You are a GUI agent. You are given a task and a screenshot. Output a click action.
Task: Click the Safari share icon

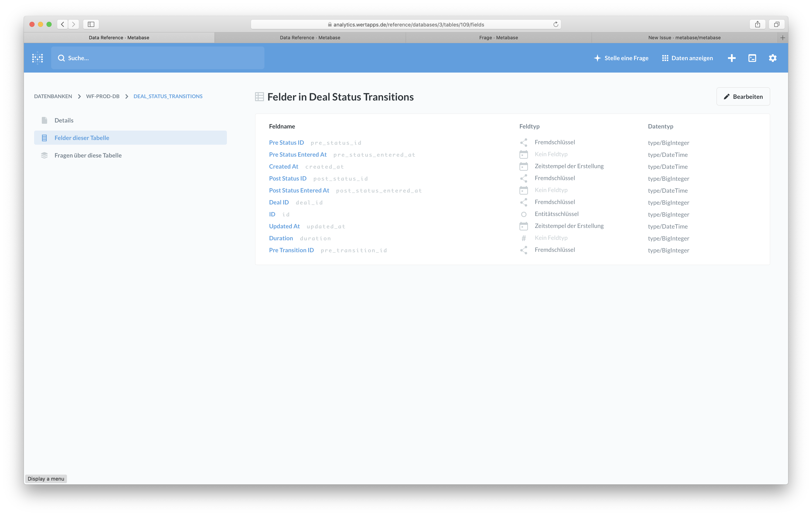point(757,24)
